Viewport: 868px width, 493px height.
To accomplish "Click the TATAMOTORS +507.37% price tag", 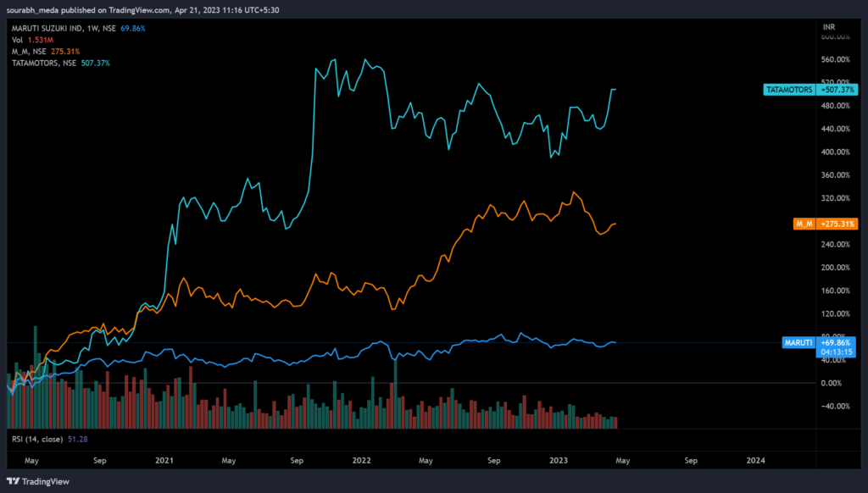I will click(x=810, y=90).
